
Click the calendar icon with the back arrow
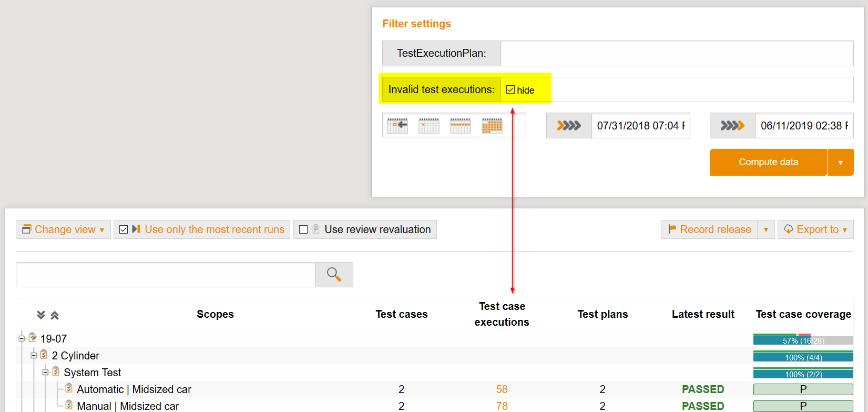tap(397, 126)
